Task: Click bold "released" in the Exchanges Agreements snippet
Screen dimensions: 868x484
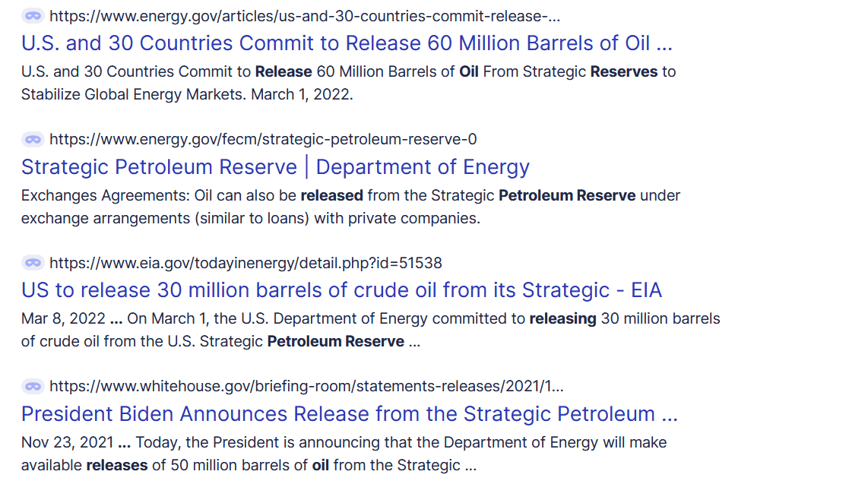Action: pos(331,195)
